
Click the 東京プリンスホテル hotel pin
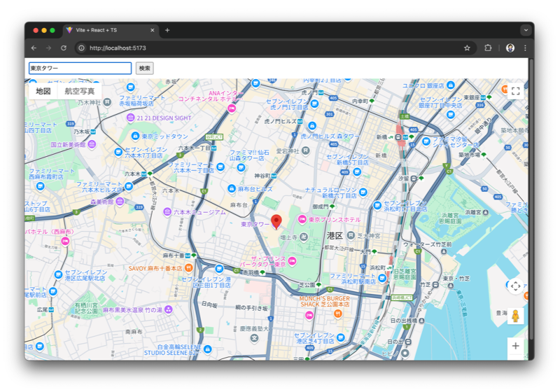pos(302,220)
